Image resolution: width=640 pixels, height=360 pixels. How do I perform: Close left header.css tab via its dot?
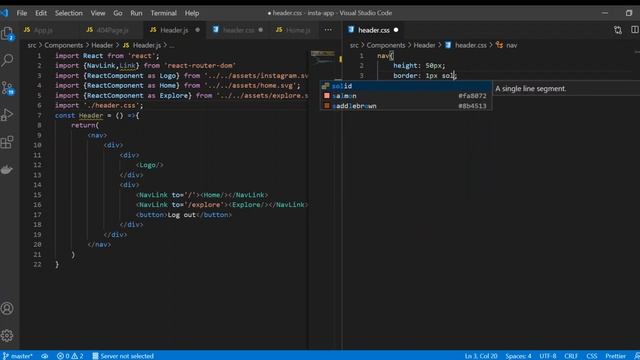pos(261,30)
